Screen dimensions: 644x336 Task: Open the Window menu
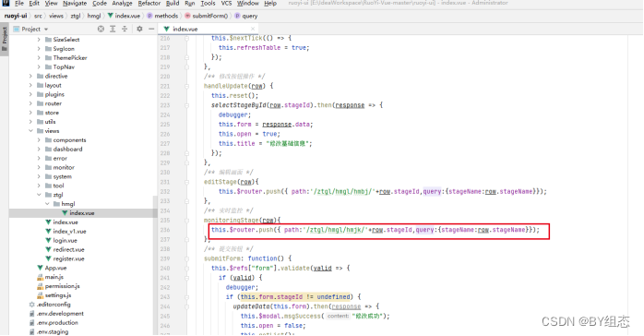pos(247,4)
